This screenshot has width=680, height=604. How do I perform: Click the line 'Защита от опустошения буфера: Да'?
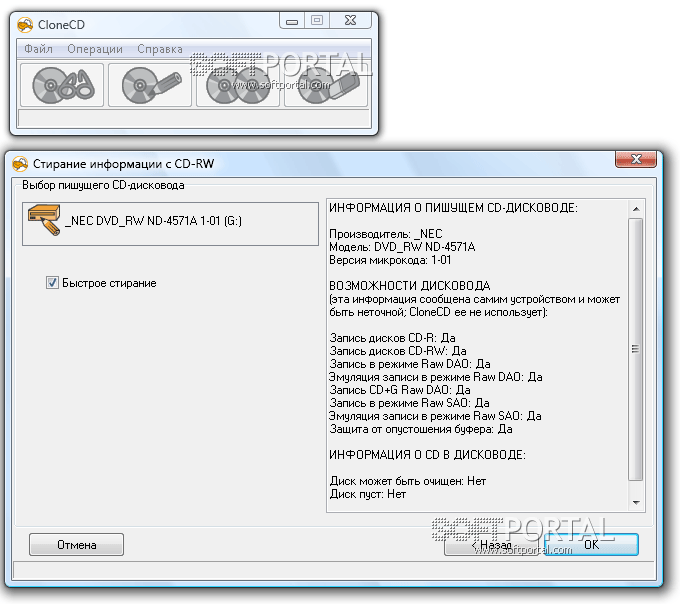421,429
